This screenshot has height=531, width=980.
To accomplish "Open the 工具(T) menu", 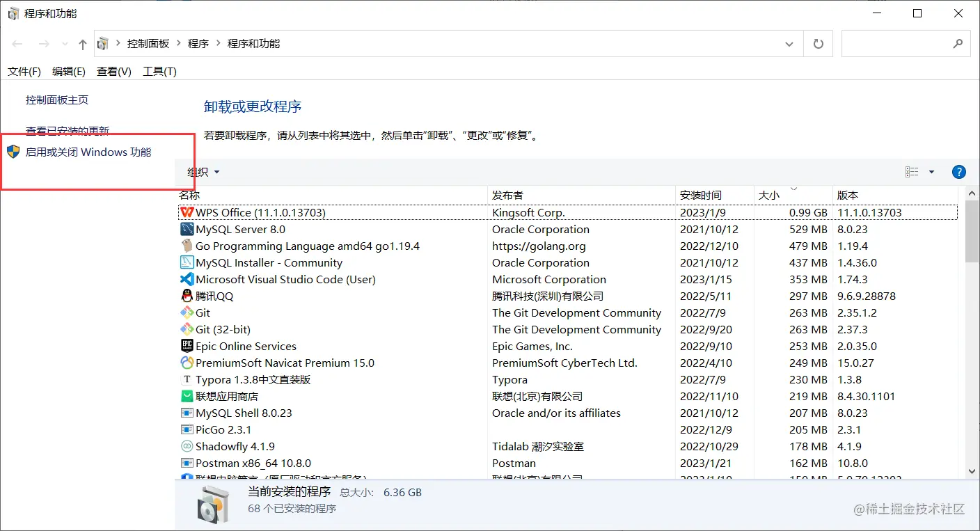I will (159, 71).
